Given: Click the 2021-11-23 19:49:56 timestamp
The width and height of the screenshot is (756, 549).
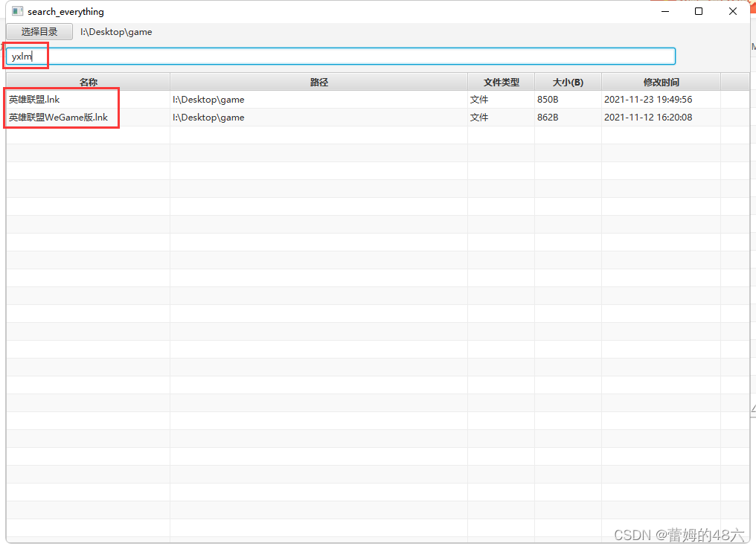Looking at the screenshot, I should point(648,100).
